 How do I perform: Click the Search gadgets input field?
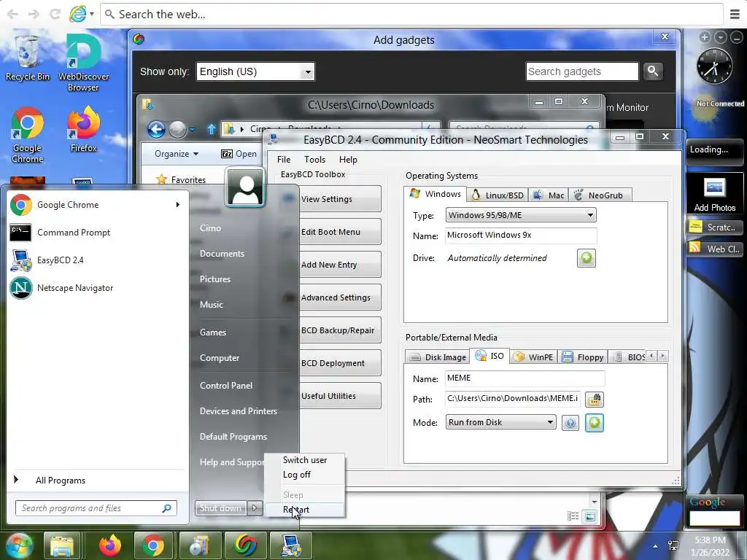click(582, 71)
